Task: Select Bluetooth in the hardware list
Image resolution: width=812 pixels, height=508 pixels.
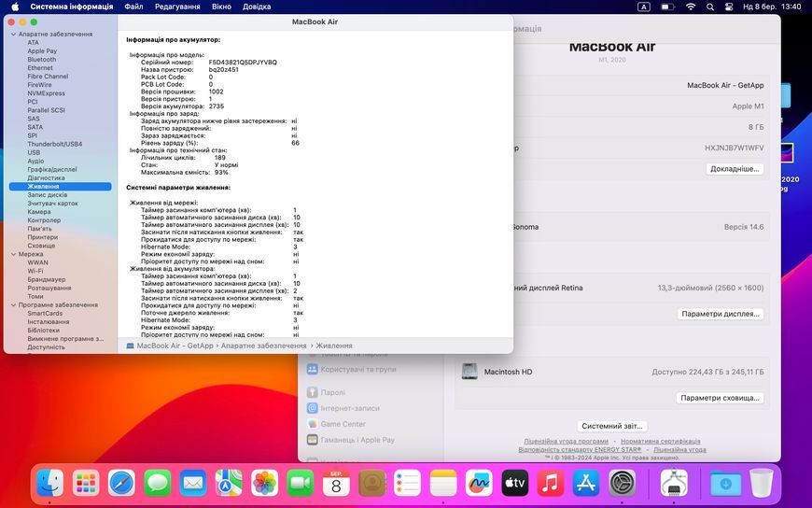Action: tap(42, 60)
